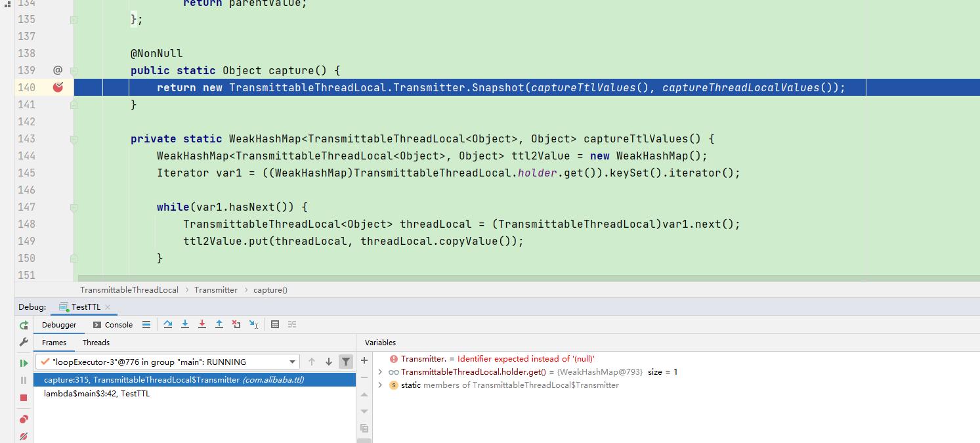980x443 pixels.
Task: Click the Force Step Into red arrow
Action: coord(202,324)
